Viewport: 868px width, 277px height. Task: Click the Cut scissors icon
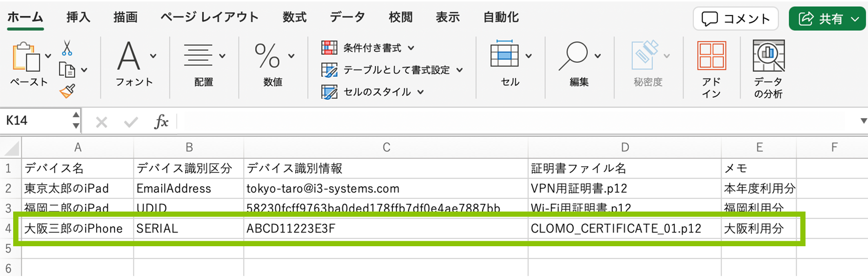(x=67, y=48)
